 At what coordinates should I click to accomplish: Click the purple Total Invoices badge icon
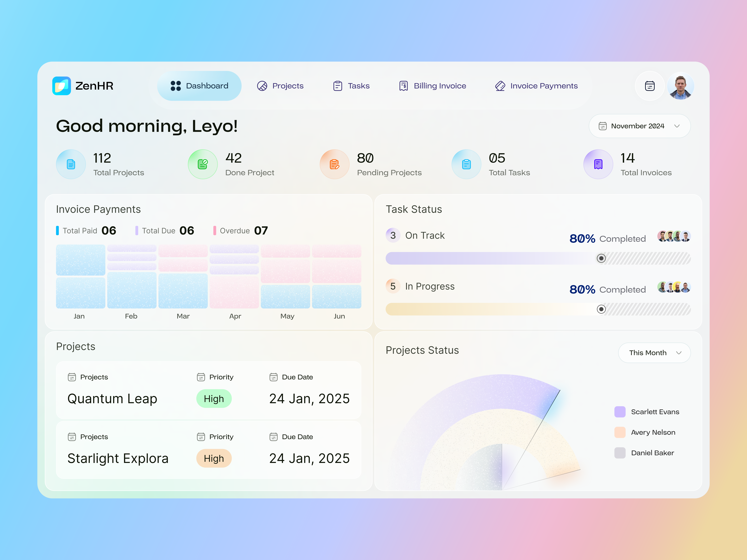pyautogui.click(x=598, y=164)
